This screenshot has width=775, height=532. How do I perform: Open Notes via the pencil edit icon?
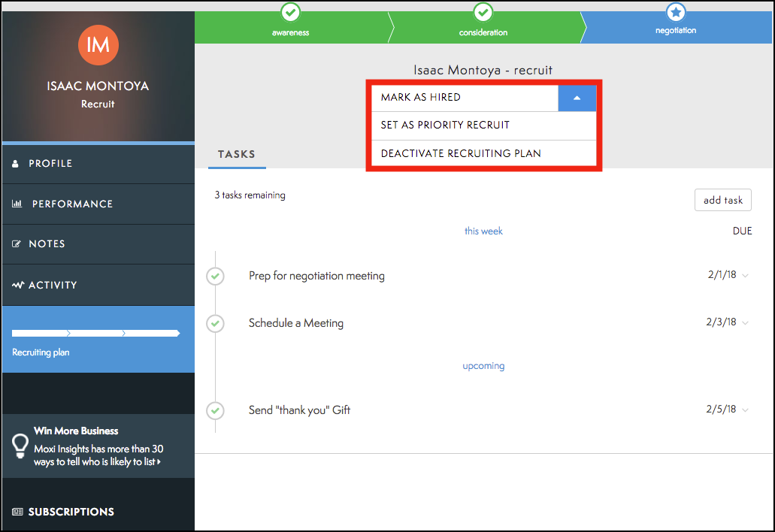coord(17,244)
